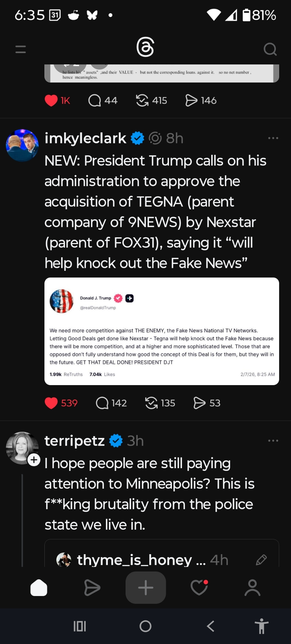Unlike imkyleclark's post with 539 likes

click(x=51, y=403)
